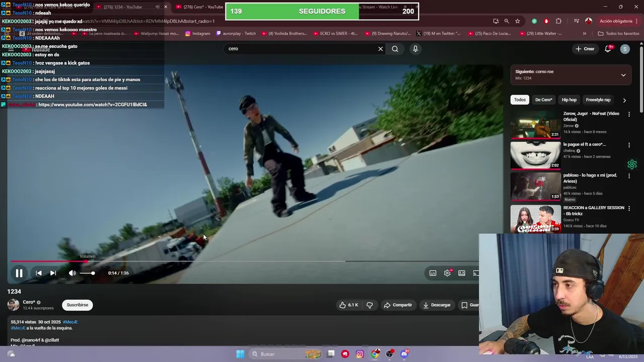Open Google Chrome from the taskbar
The image size is (644, 362).
(375, 354)
